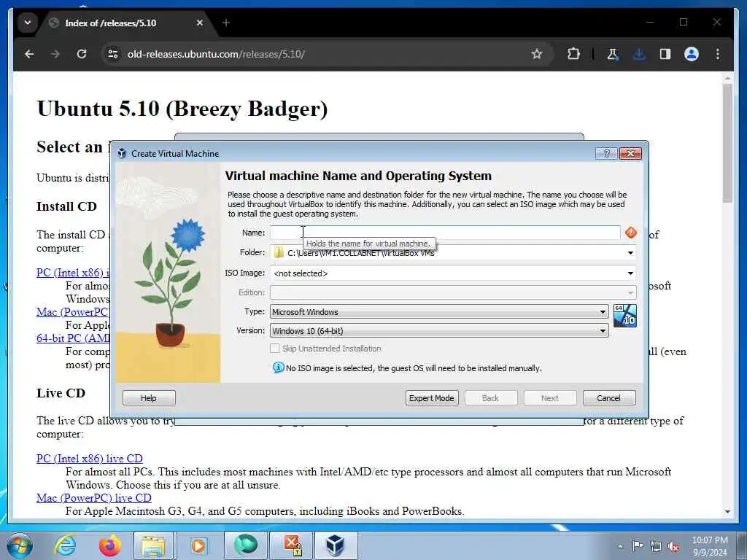Open PC (Intel x86) live CD link
747x560 pixels.
(x=90, y=459)
